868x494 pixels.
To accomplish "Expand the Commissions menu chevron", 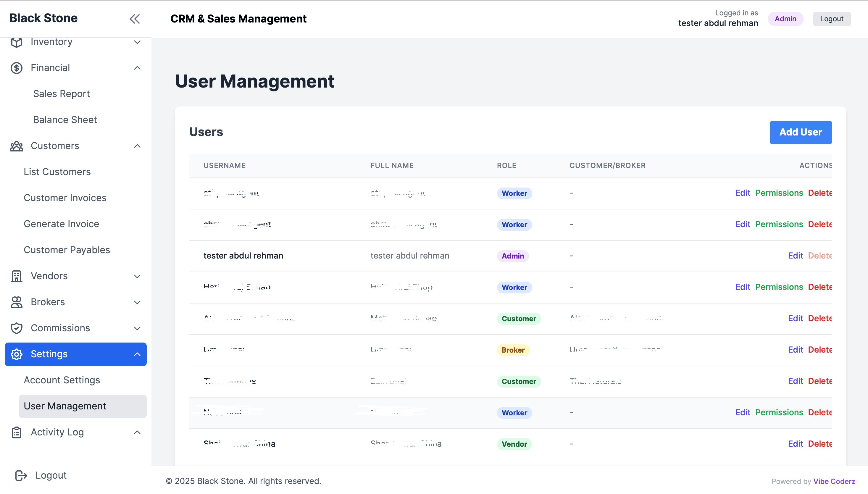I will pos(137,328).
